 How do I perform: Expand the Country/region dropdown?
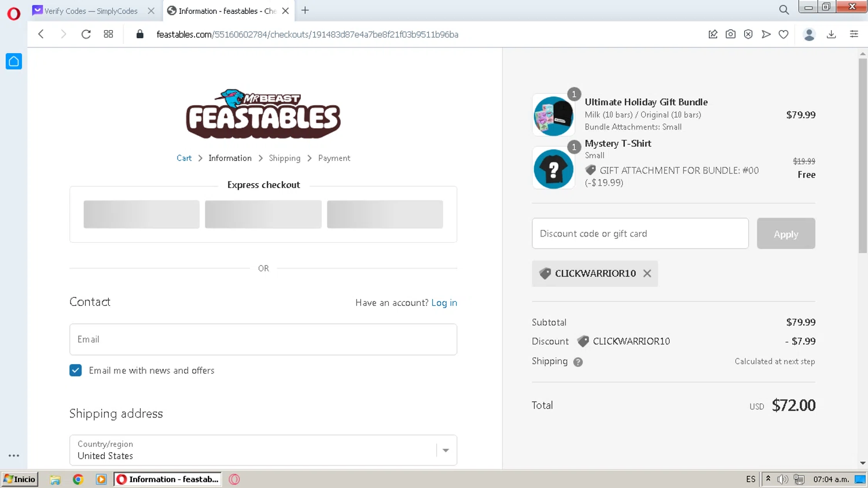point(446,450)
